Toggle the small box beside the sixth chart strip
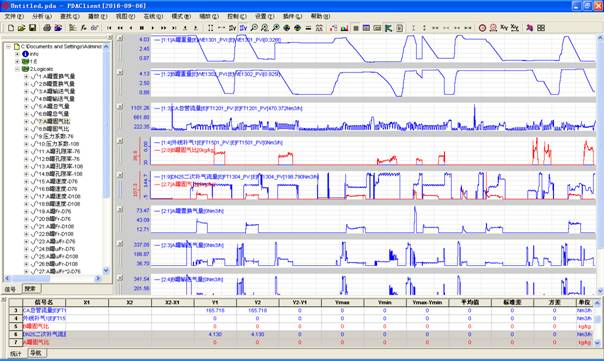This screenshot has width=604, height=361. tap(120, 210)
